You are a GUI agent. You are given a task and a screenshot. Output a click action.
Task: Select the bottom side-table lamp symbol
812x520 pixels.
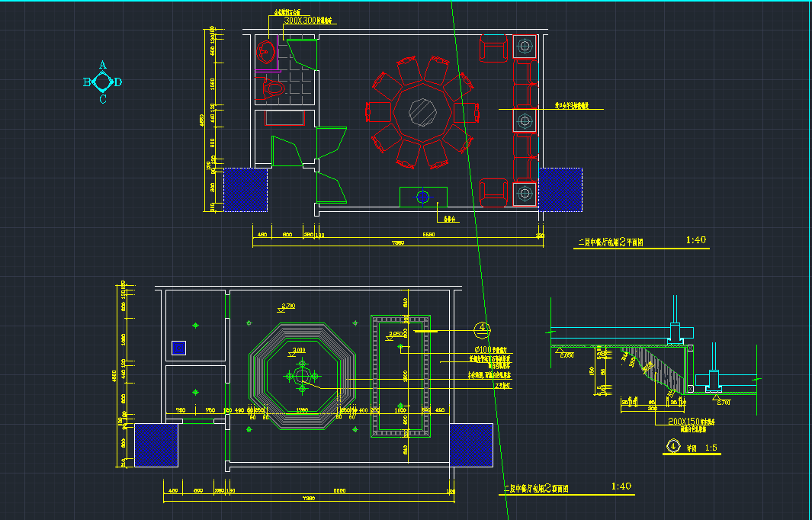tap(525, 194)
